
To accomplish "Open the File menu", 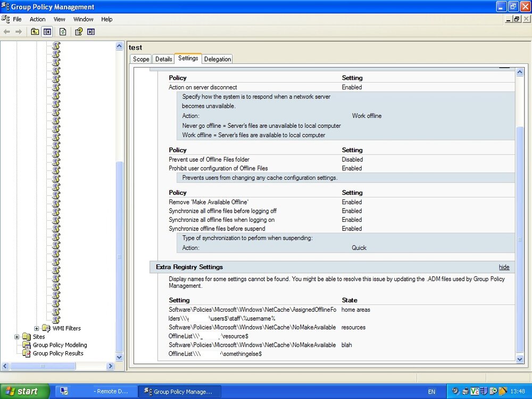I will tap(17, 19).
